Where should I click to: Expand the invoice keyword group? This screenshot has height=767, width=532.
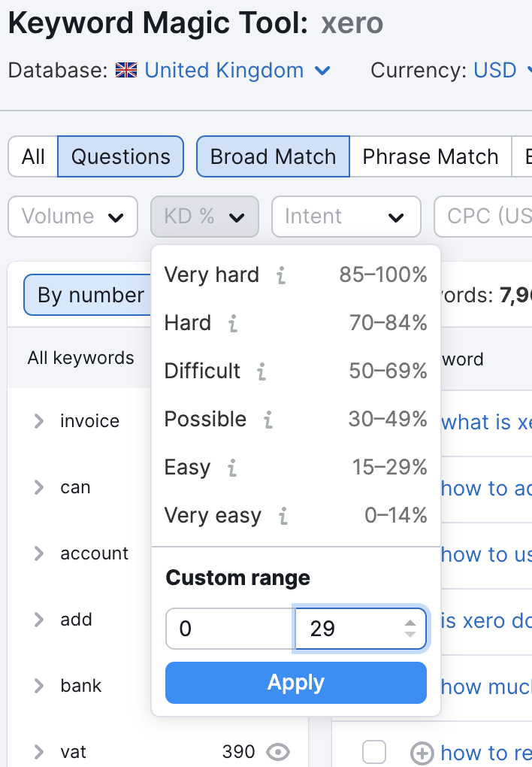39,421
